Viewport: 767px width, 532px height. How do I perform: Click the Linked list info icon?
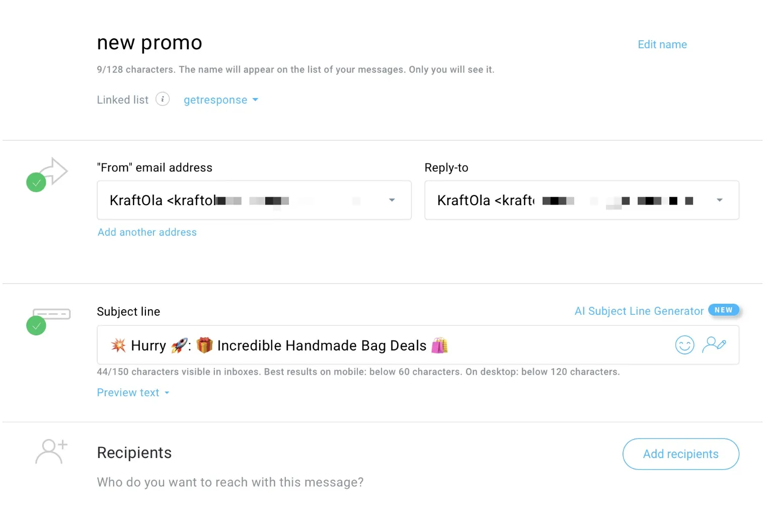(x=163, y=99)
